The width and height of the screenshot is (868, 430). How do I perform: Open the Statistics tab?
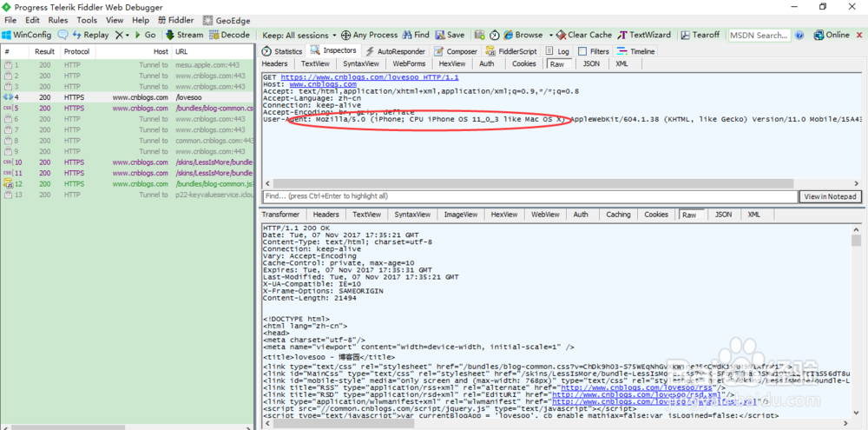point(282,51)
